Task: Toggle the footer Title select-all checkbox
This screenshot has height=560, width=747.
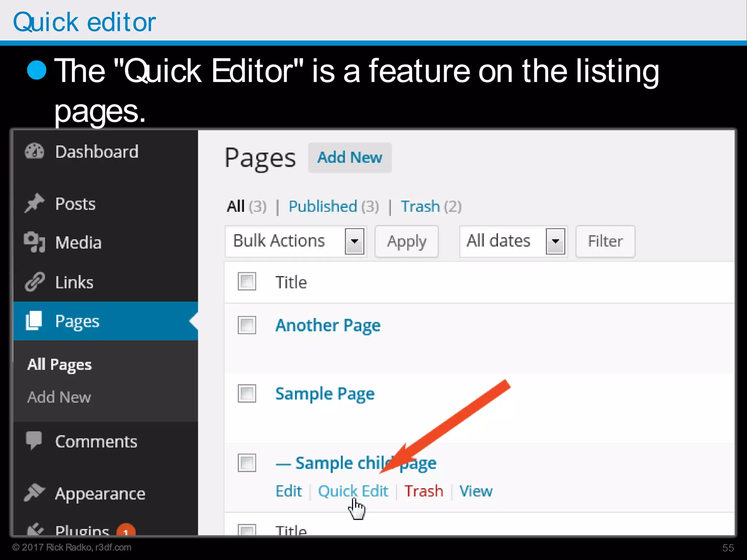Action: (247, 530)
